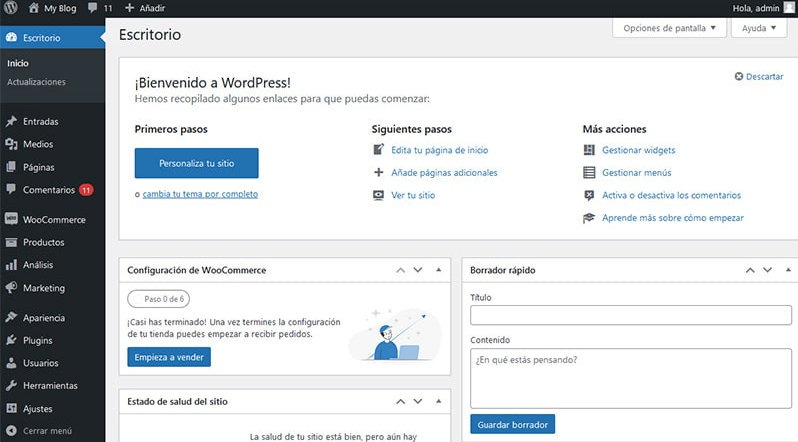Click the comments bubble icon in admin bar
The width and height of the screenshot is (798, 442).
click(92, 8)
